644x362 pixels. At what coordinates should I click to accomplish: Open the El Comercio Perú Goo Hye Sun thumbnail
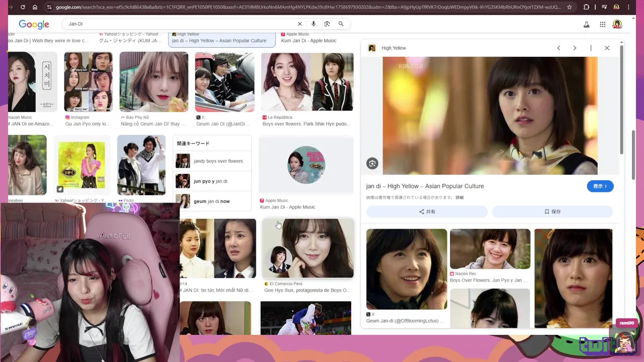307,248
